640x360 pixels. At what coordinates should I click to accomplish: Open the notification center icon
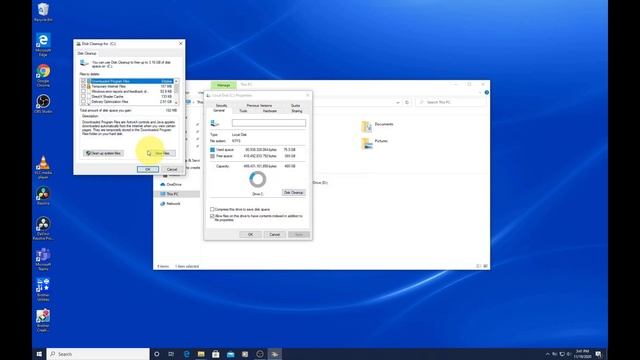598,354
